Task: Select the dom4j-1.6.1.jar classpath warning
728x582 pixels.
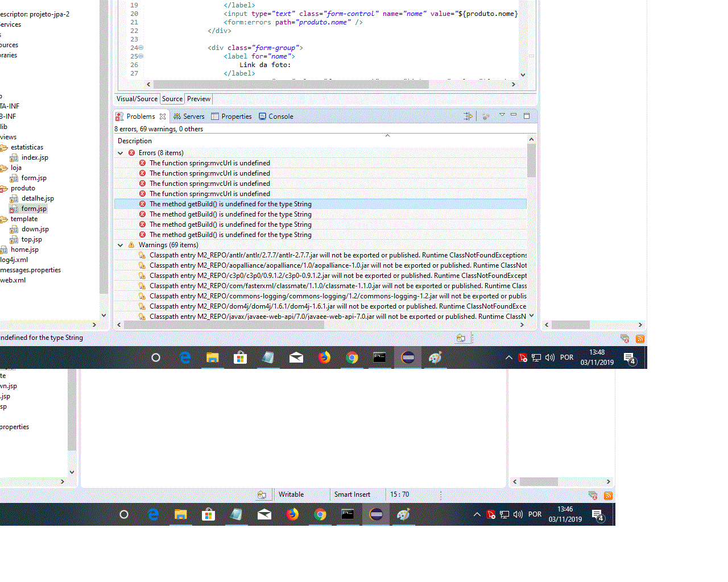Action: pyautogui.click(x=320, y=306)
